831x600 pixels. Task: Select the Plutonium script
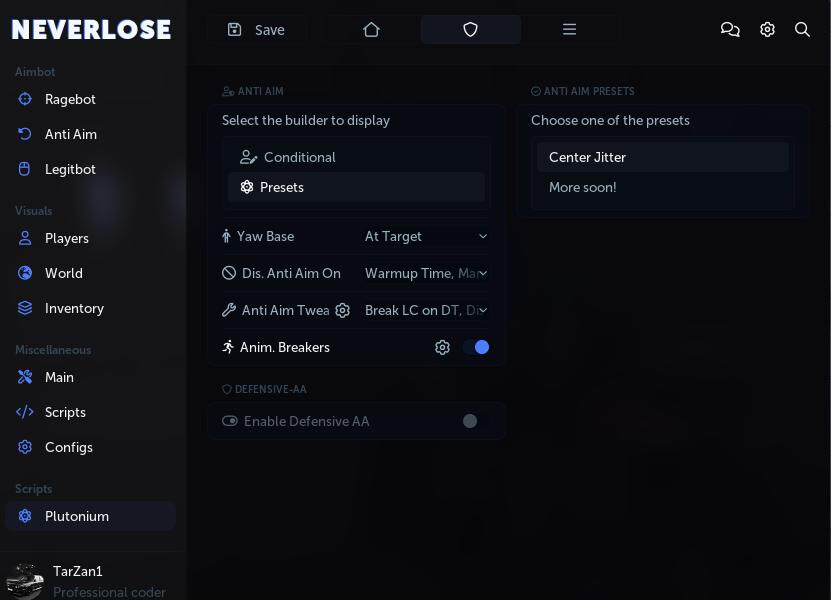point(91,516)
